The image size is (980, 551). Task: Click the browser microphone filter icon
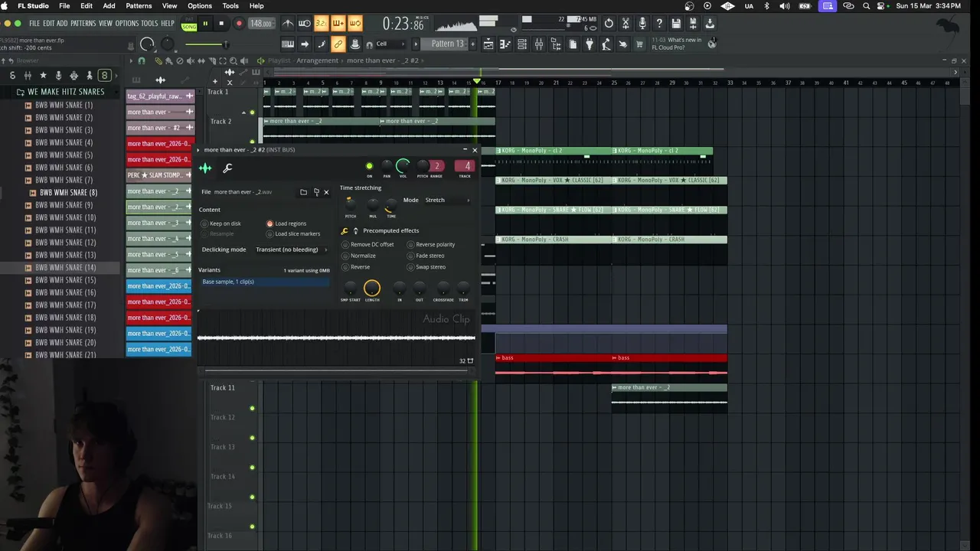58,75
